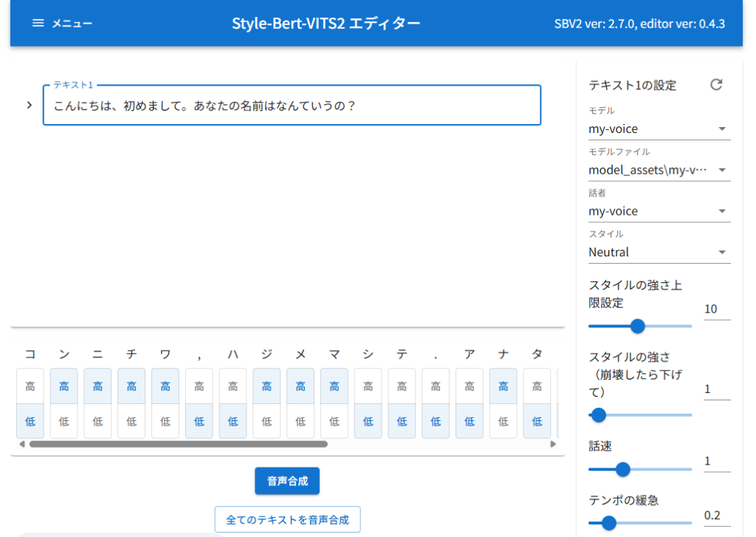This screenshot has width=756, height=537.
Task: Open the hamburger メニュー icon
Action: 38,23
